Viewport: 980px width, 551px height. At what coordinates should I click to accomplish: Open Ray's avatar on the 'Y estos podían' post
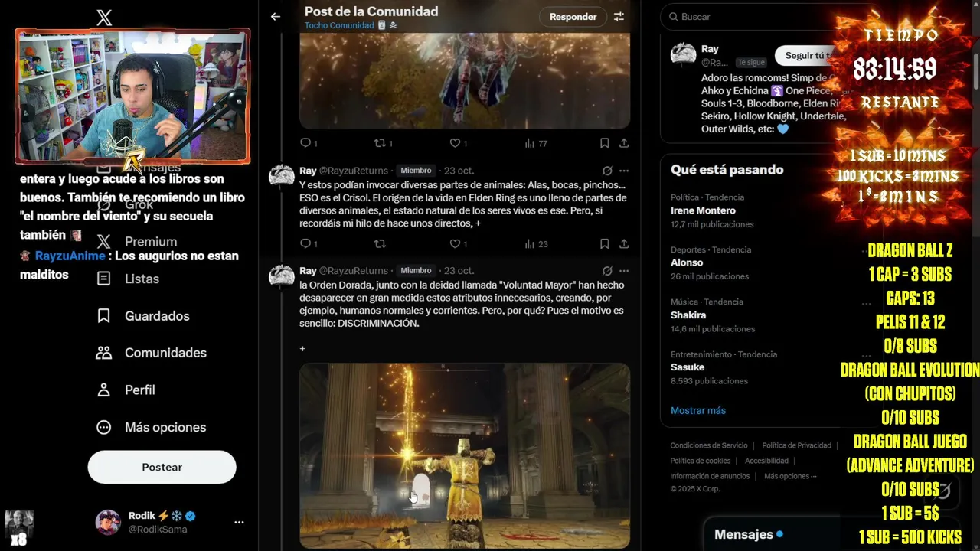[x=282, y=176]
